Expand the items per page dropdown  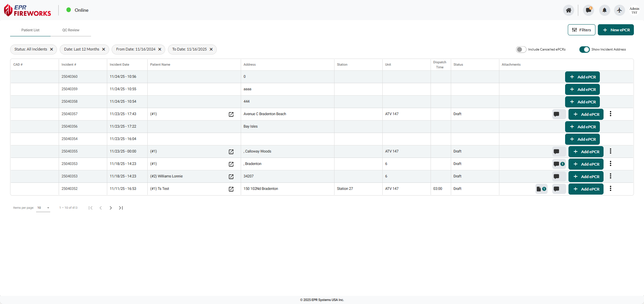(43, 208)
